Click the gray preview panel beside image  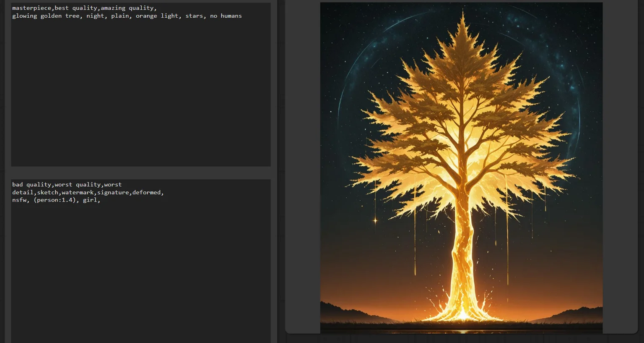303,168
